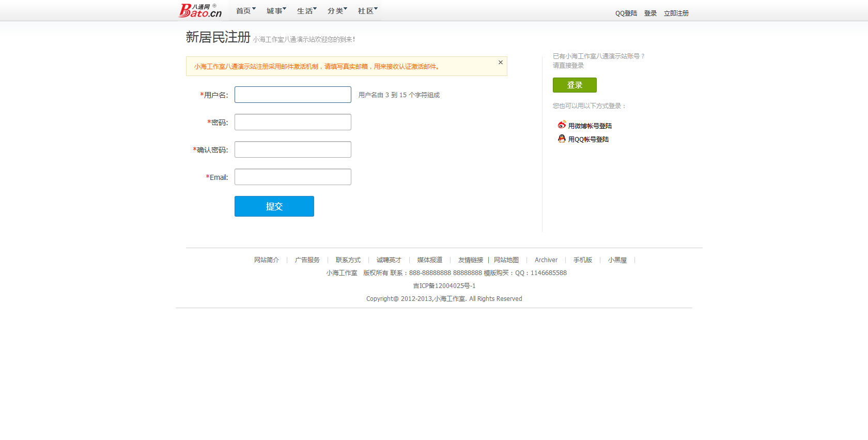Focus the 用户名 username field
This screenshot has width=868, height=440.
(292, 95)
